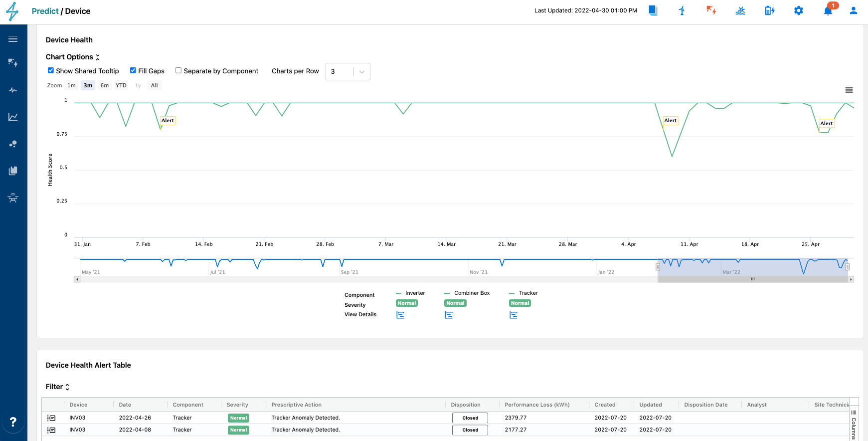
Task: Enable Separate by Component checkbox
Action: point(178,70)
